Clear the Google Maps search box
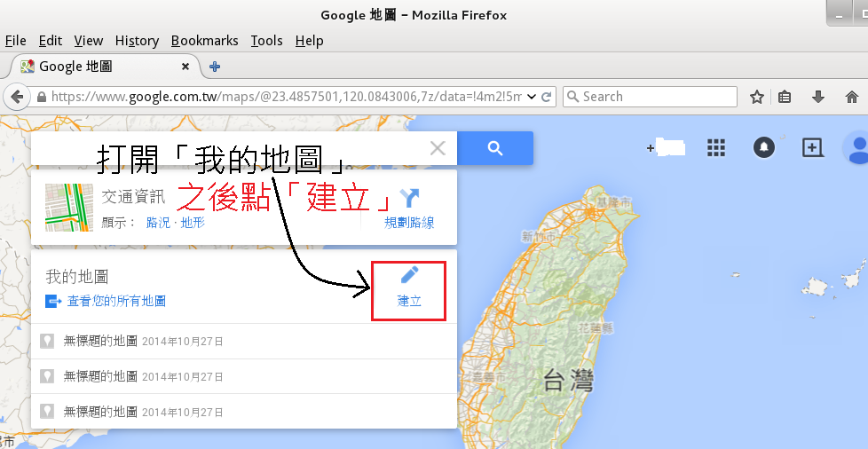The image size is (868, 449). coord(438,148)
